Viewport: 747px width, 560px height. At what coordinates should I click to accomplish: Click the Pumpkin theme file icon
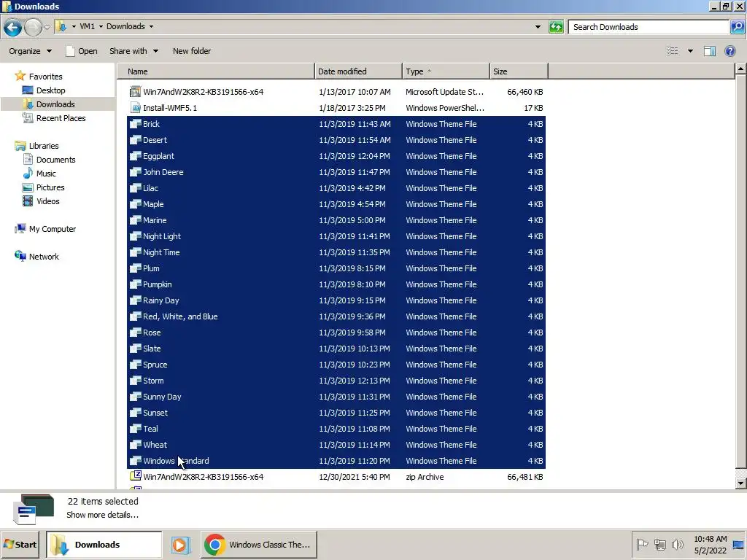click(136, 284)
